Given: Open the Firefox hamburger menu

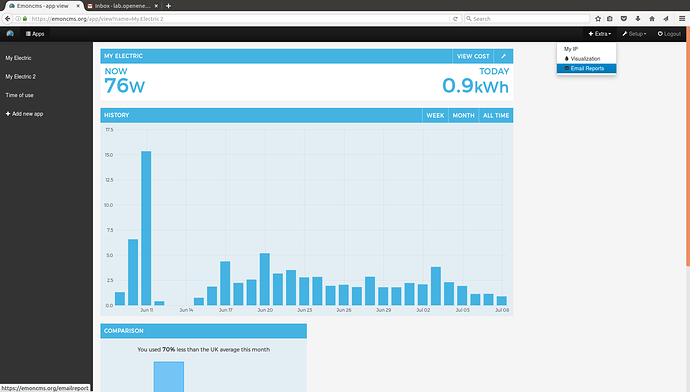Looking at the screenshot, I should 682,18.
